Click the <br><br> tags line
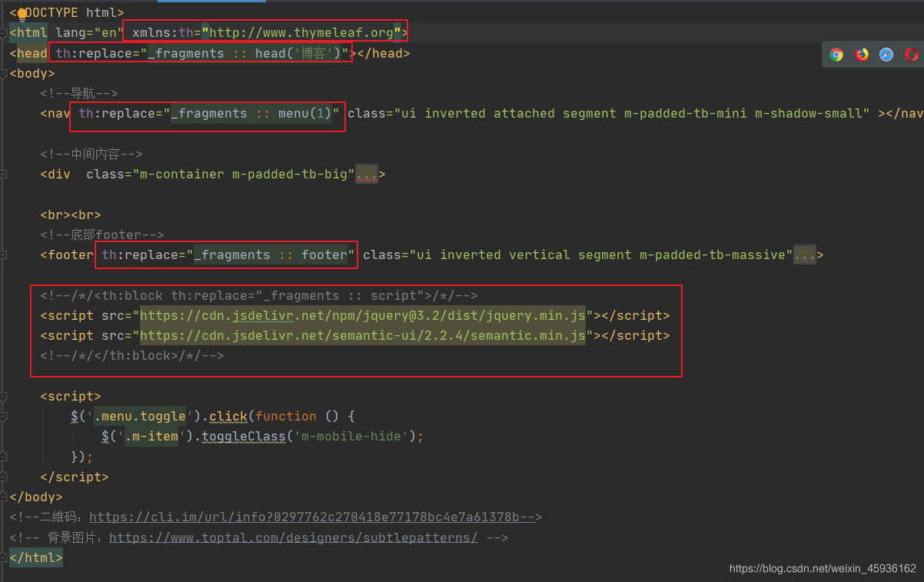Viewport: 924px width, 582px height. pyautogui.click(x=71, y=215)
